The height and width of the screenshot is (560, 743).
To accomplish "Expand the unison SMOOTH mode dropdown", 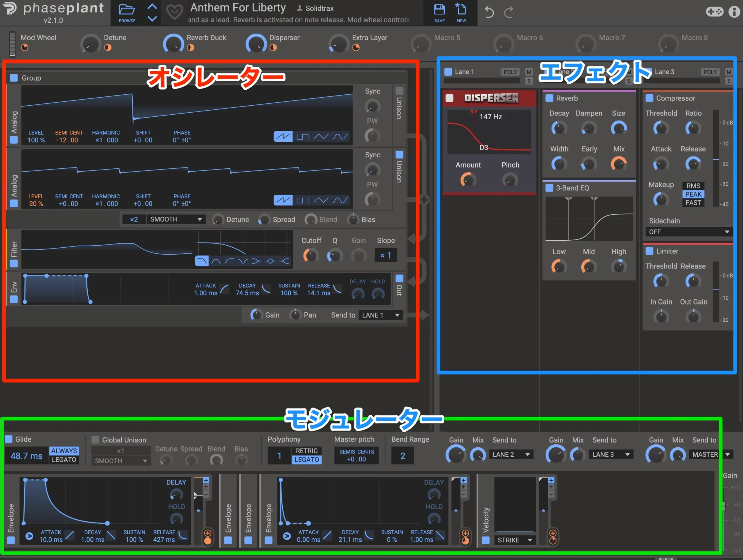I will pos(176,219).
